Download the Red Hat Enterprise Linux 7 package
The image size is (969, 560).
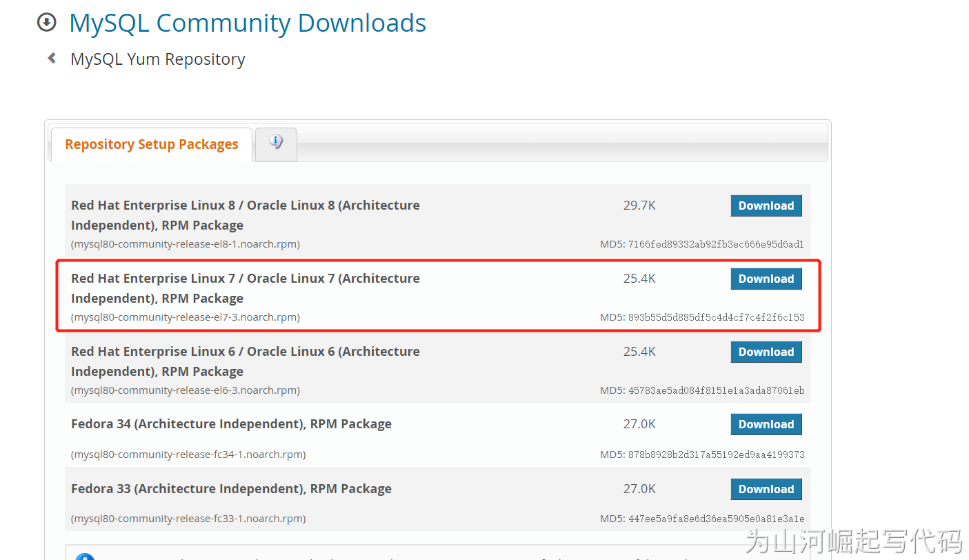tap(766, 279)
